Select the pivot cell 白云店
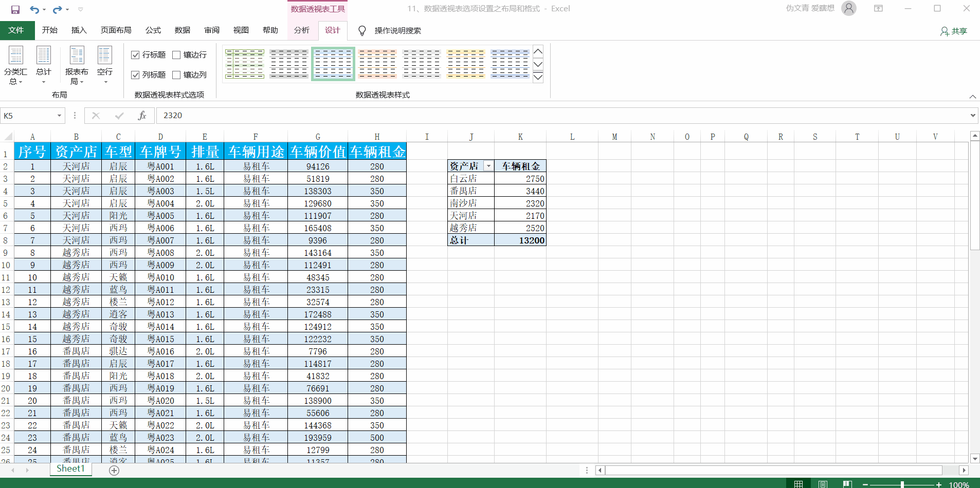This screenshot has height=488, width=980. 471,179
